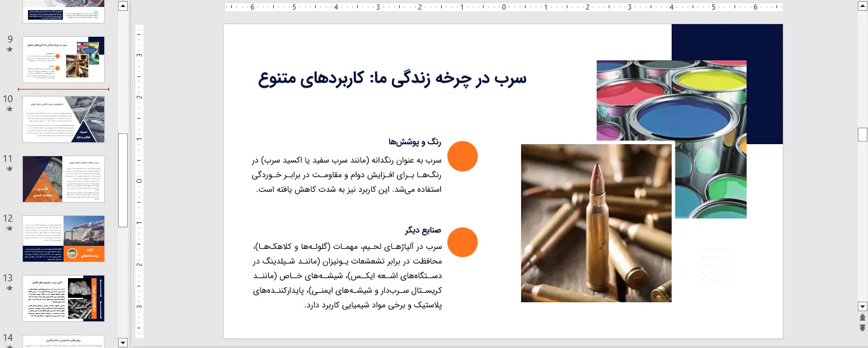The image size is (868, 348).
Task: Click the horizontal ruler above slide
Action: (x=503, y=8)
